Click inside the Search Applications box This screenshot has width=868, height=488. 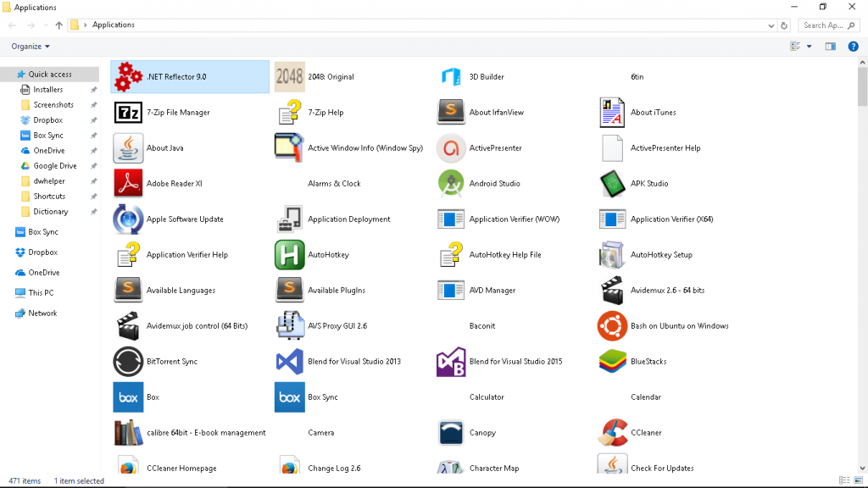point(822,25)
